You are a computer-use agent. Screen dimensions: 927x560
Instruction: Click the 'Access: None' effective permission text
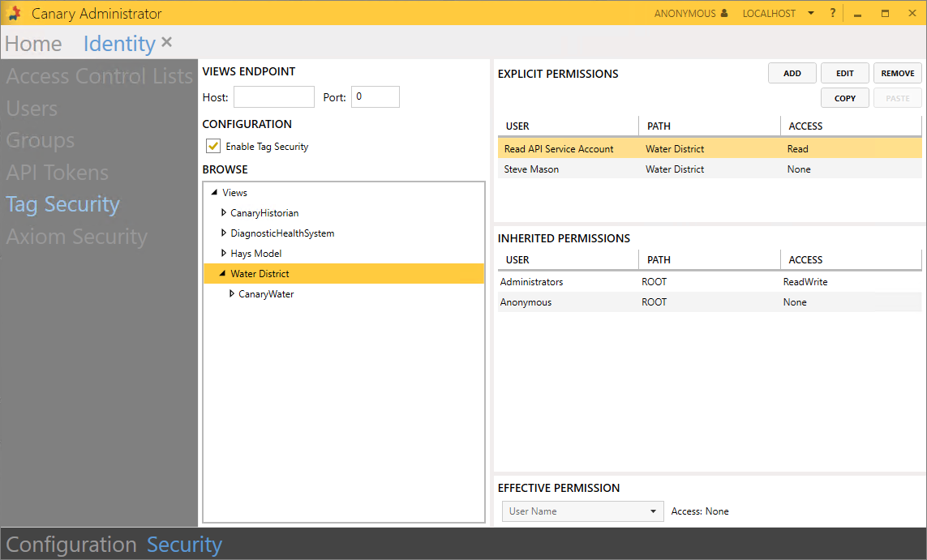(700, 511)
